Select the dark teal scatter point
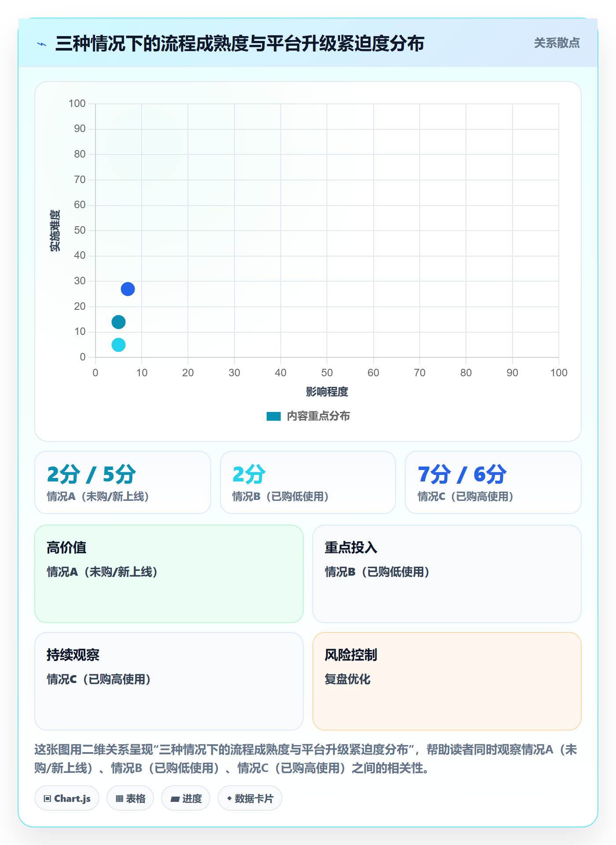616x845 pixels. click(118, 322)
